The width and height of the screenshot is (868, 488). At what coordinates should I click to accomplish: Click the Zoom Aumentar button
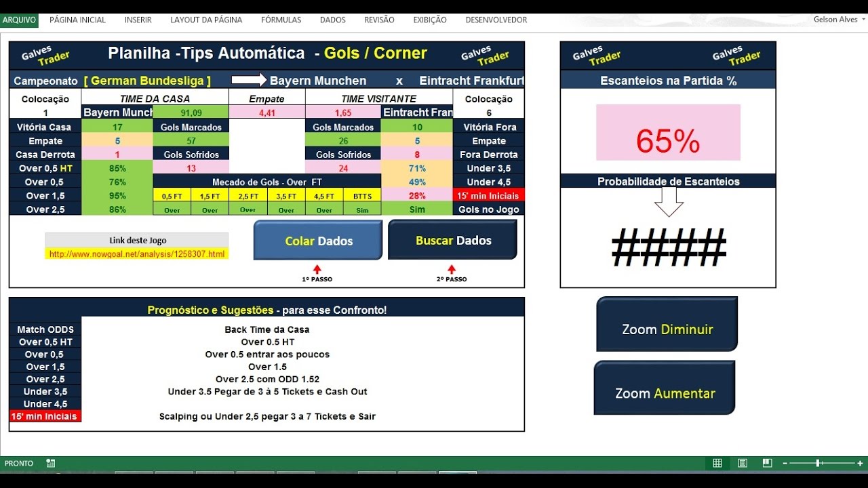click(665, 388)
